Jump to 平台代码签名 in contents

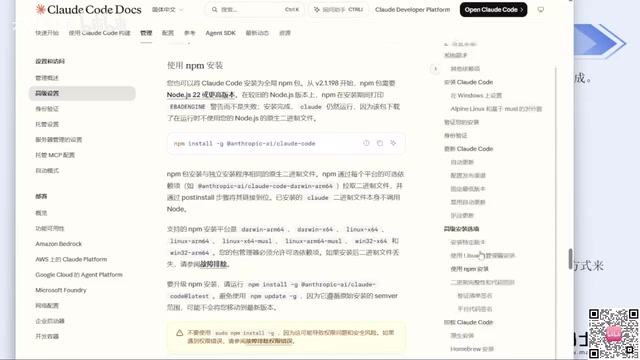[474, 309]
